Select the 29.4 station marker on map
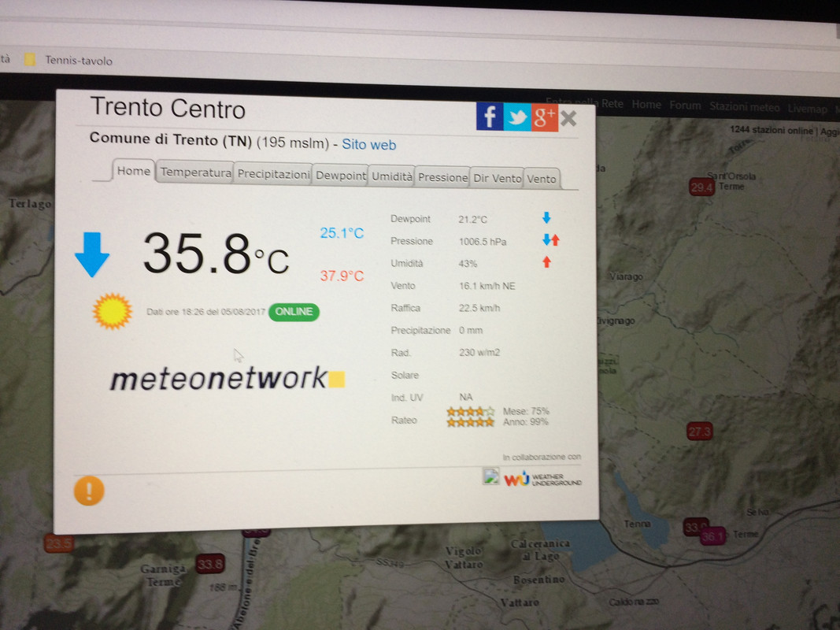The image size is (840, 630). pyautogui.click(x=701, y=187)
